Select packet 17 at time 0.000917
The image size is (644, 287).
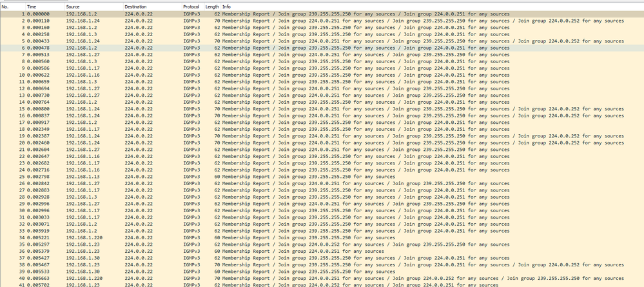[322, 123]
